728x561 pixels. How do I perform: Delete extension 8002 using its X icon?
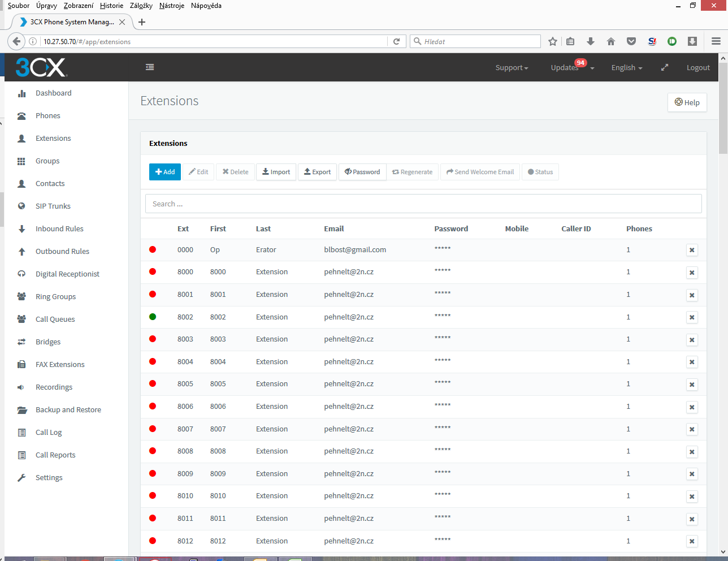coord(692,317)
